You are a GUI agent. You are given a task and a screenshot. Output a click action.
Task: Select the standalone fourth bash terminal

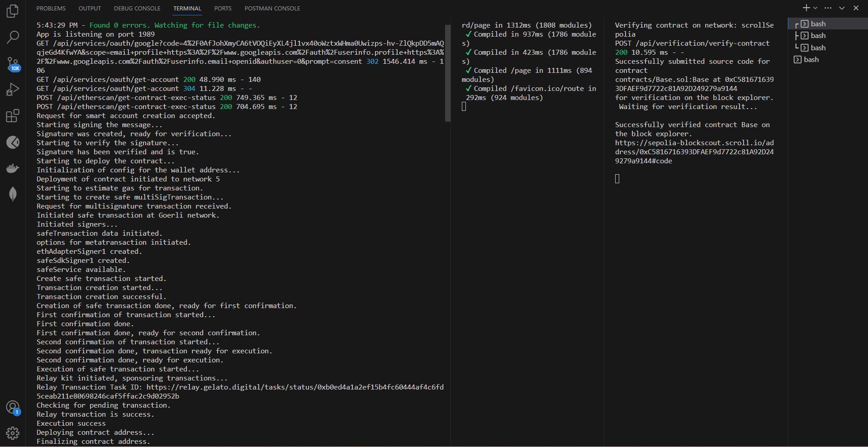pos(828,59)
